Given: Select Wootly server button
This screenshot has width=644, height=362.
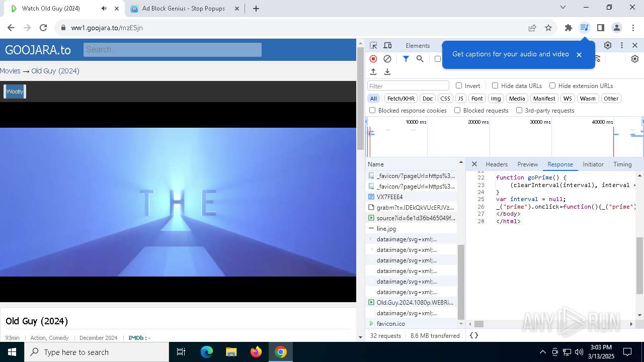Looking at the screenshot, I should click(x=15, y=92).
